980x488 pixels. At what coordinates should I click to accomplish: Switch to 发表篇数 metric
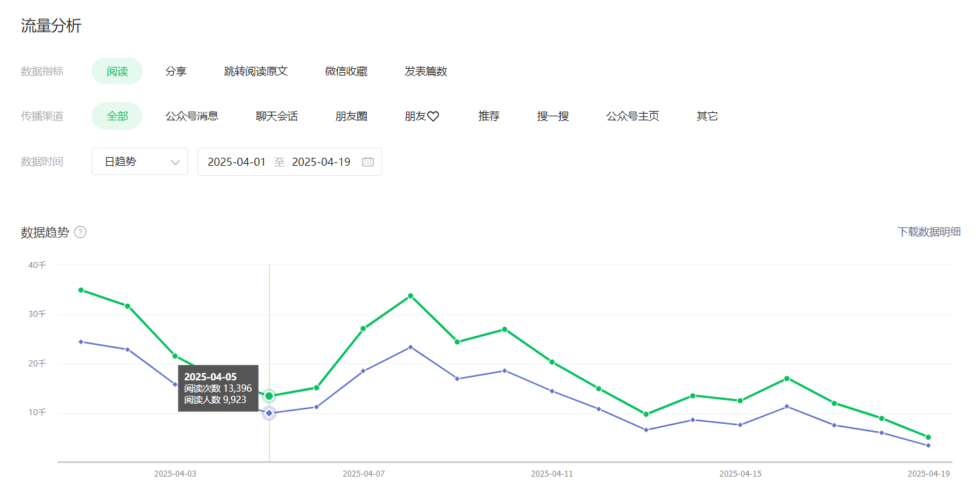425,71
